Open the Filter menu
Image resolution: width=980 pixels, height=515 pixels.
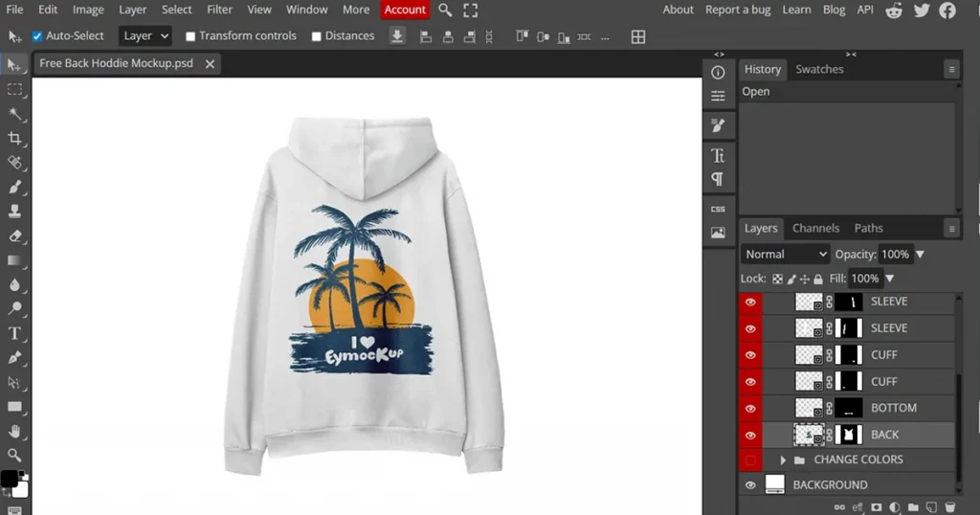(219, 10)
